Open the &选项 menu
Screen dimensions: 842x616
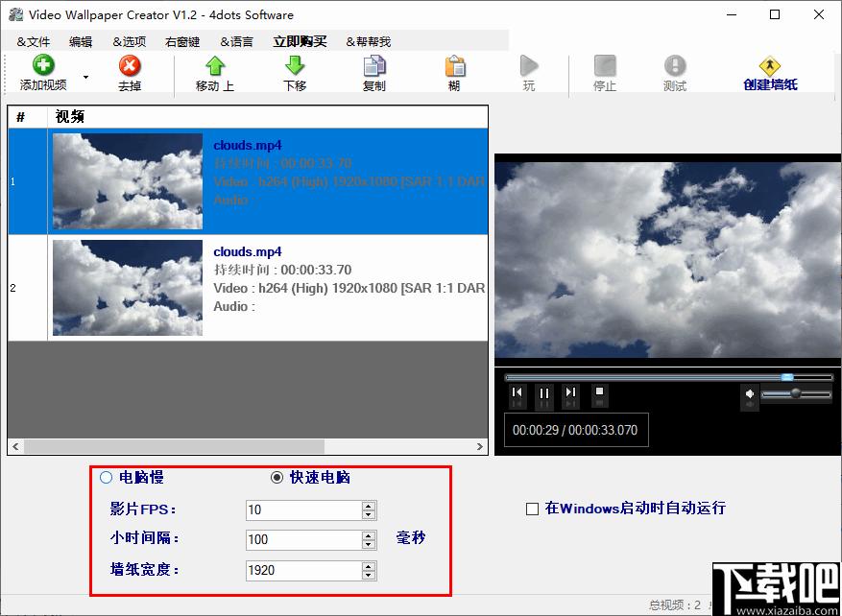click(x=130, y=42)
